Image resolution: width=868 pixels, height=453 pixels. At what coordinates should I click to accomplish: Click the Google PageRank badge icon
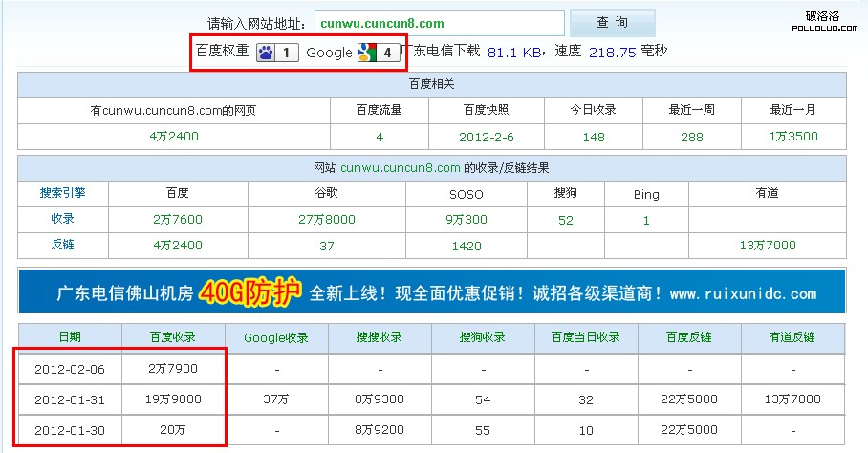click(x=366, y=53)
